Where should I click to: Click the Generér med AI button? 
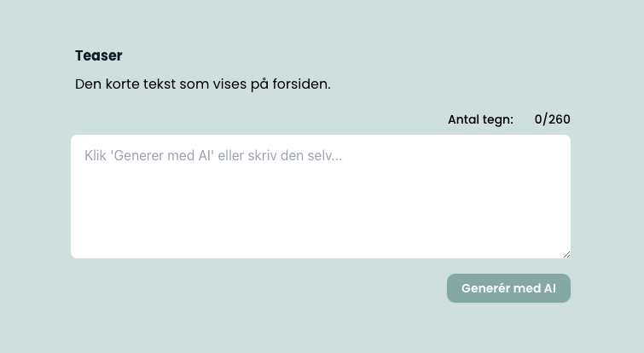pos(508,288)
